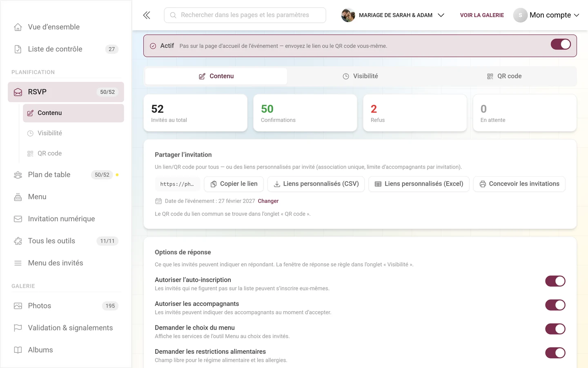
Task: Click the 0 En attente card
Action: [525, 113]
